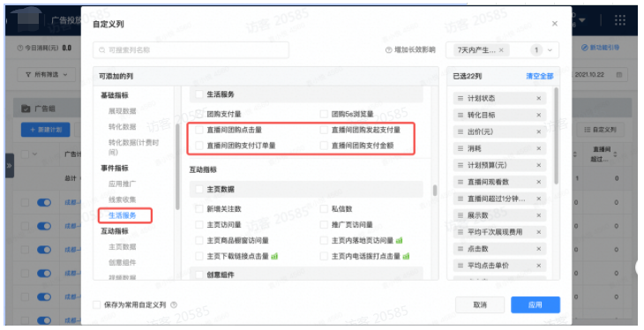The image size is (644, 330).
Task: Grab the drag handle of 计划状态
Action: [x=461, y=98]
